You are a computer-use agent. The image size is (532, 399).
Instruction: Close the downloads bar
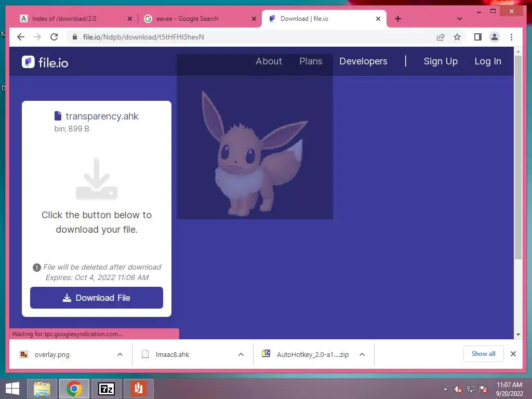513,353
